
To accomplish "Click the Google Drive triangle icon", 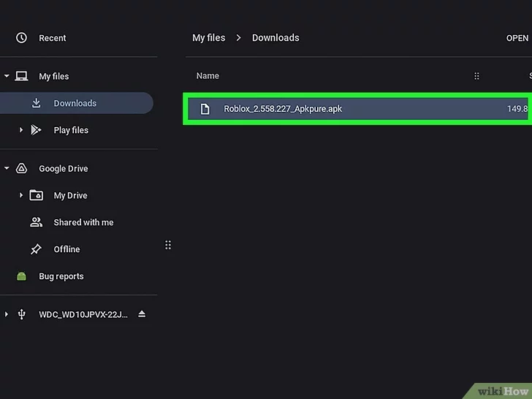I will click(21, 168).
